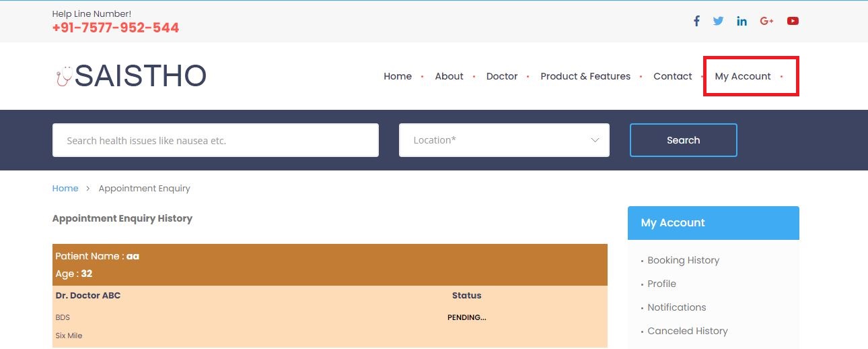This screenshot has width=868, height=349.
Task: Open Notifications in the sidebar
Action: tap(676, 307)
